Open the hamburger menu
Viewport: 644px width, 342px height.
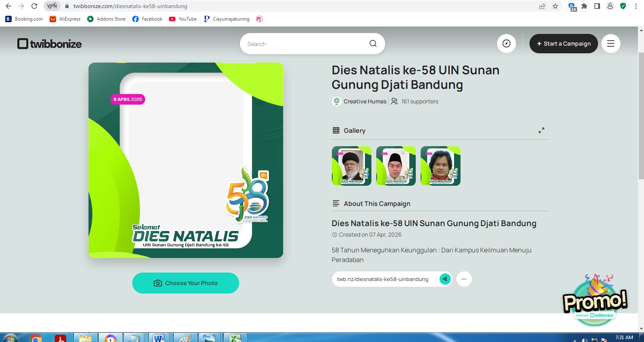click(611, 44)
